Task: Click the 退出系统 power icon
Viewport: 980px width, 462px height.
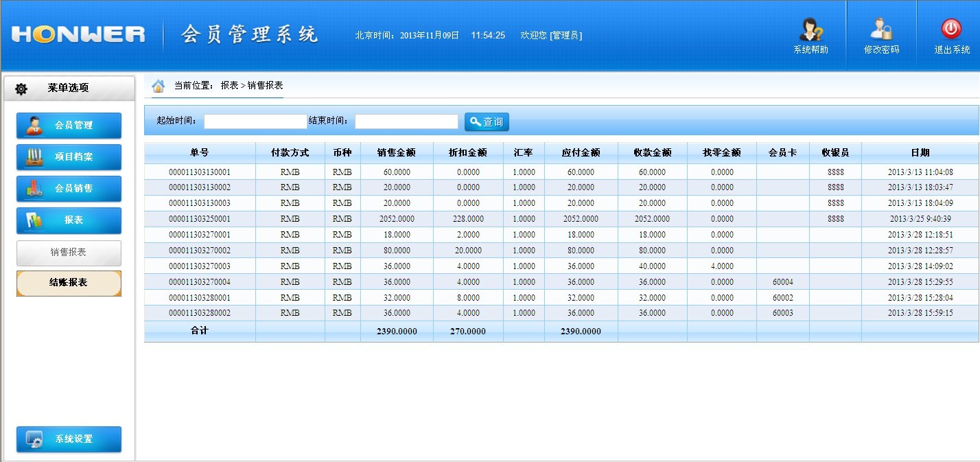Action: coord(951,30)
